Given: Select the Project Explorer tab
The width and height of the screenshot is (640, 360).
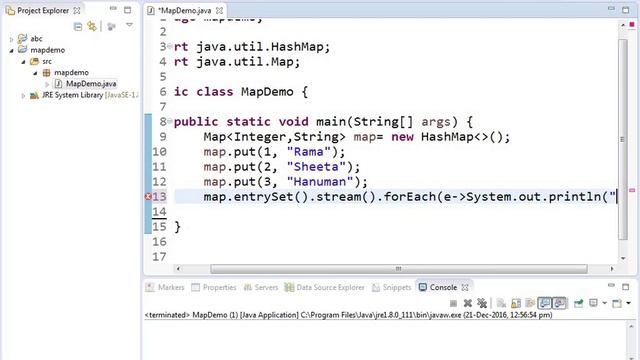Looking at the screenshot, I should click(43, 11).
